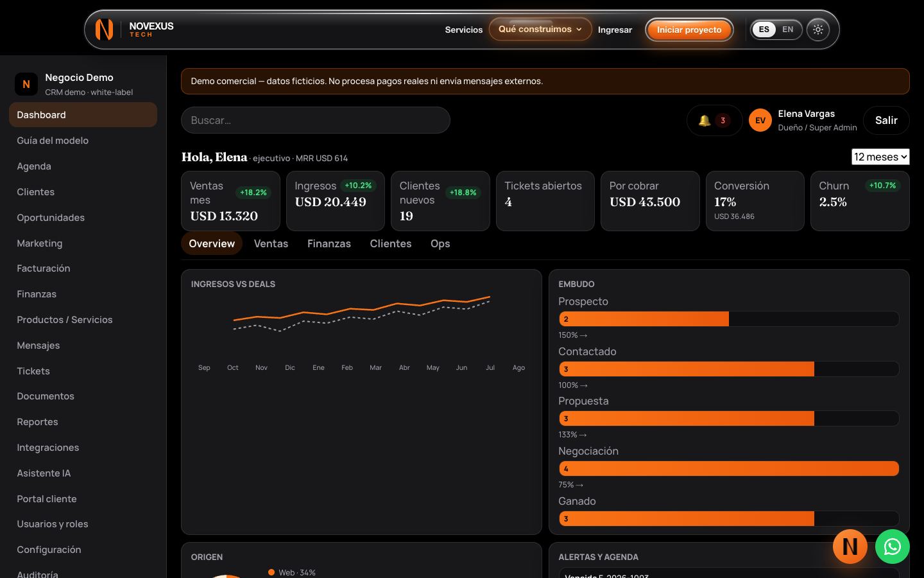Switch to the Overview tab

click(x=212, y=243)
